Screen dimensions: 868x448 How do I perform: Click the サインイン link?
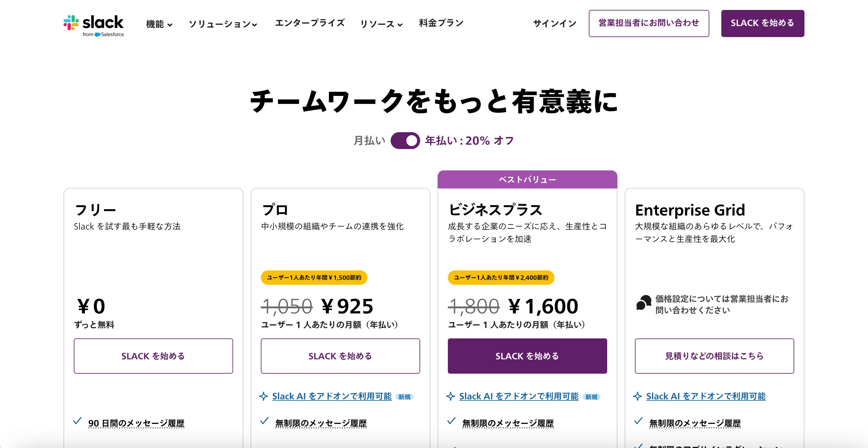click(x=555, y=23)
